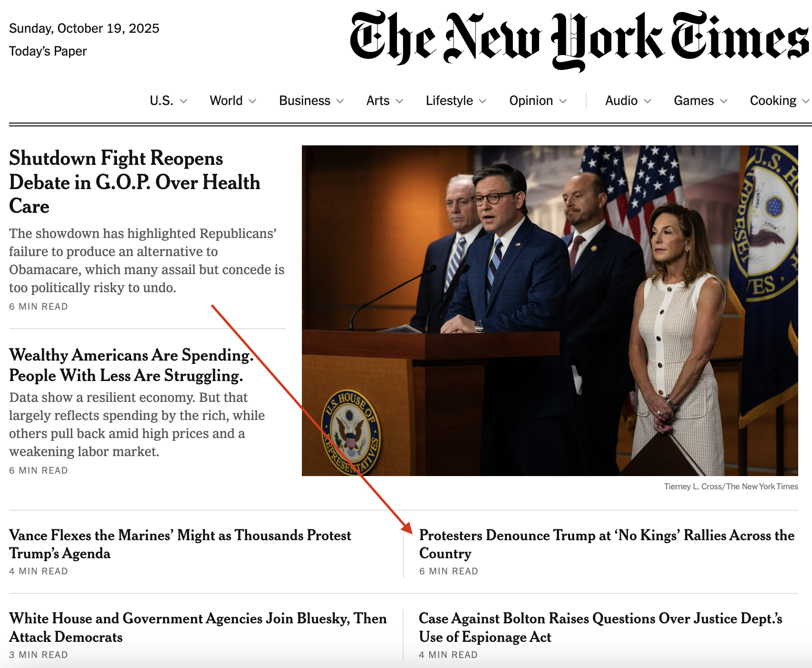
Task: Click the Obamacare showdown summary text
Action: tap(146, 260)
